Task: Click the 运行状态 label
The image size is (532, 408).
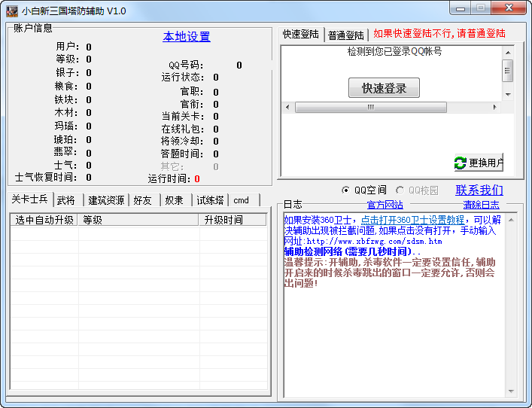Action: tap(183, 78)
